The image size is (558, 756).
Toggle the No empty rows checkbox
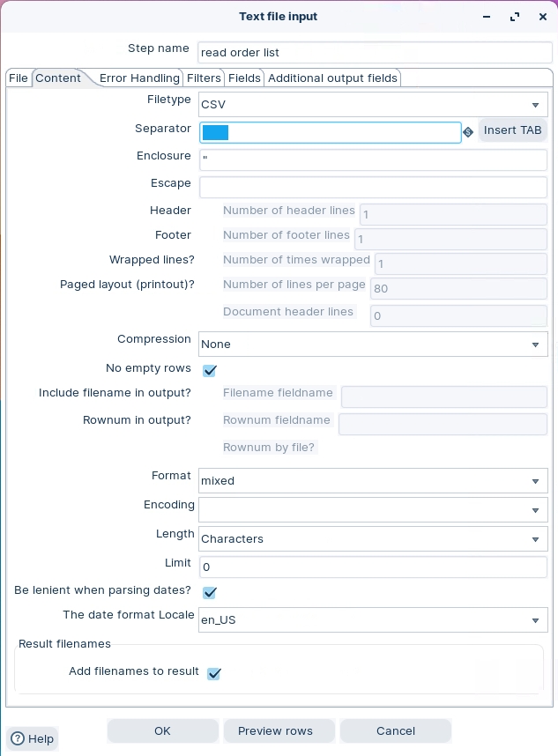210,371
